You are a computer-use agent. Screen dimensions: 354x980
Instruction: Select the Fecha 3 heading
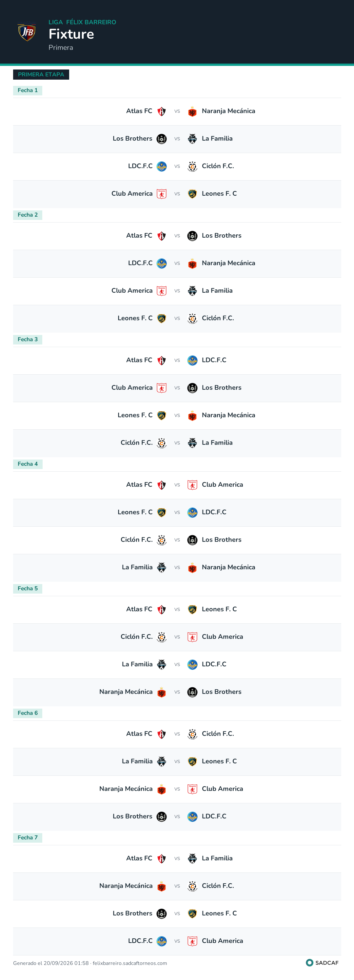(x=28, y=339)
